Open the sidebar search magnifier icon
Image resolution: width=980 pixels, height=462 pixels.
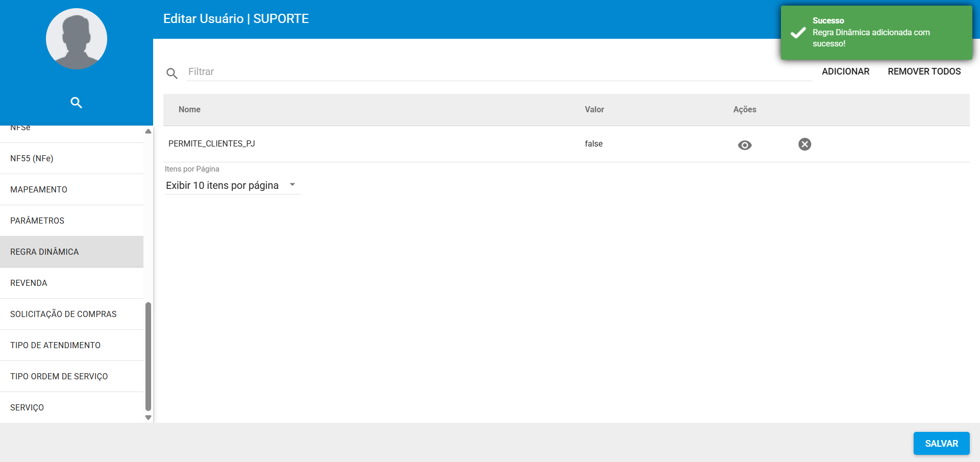click(x=76, y=103)
